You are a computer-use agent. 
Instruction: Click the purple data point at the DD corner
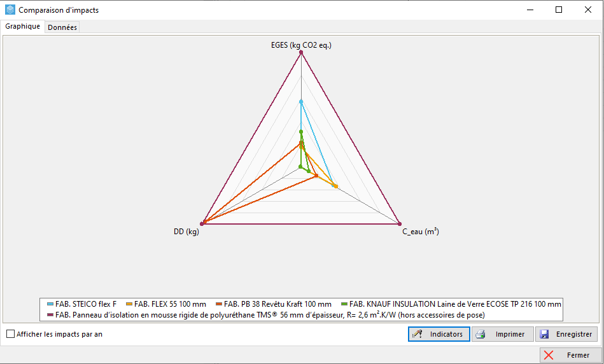pos(202,224)
